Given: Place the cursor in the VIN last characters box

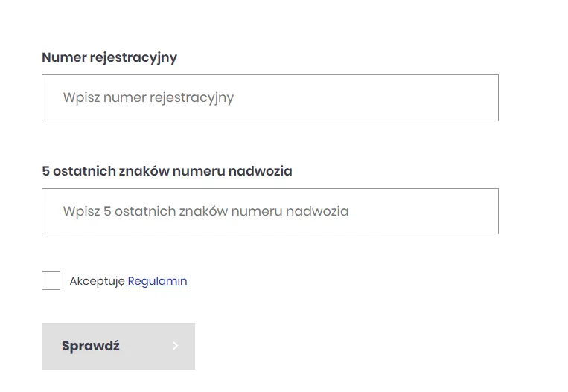Looking at the screenshot, I should point(270,211).
